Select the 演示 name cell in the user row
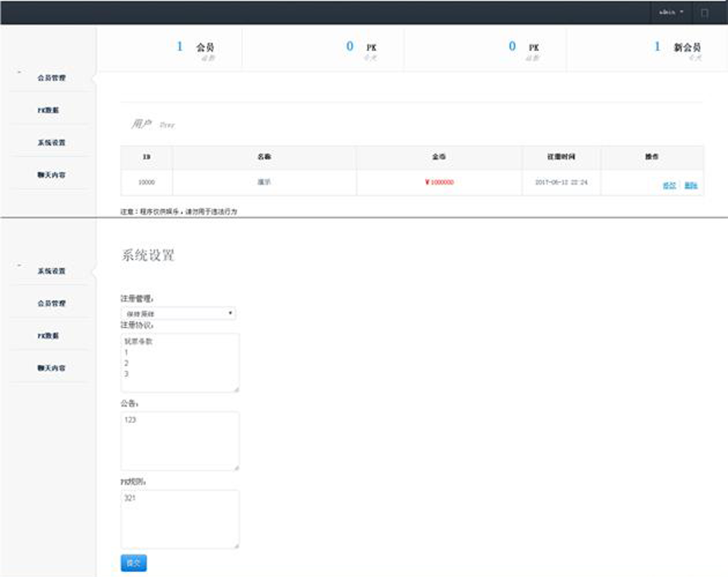This screenshot has height=577, width=728. tap(264, 183)
